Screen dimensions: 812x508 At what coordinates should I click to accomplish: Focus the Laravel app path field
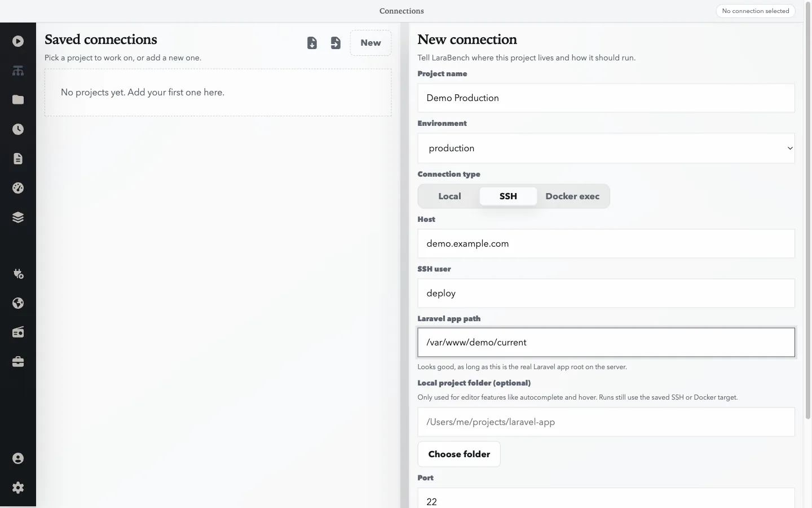coord(606,343)
